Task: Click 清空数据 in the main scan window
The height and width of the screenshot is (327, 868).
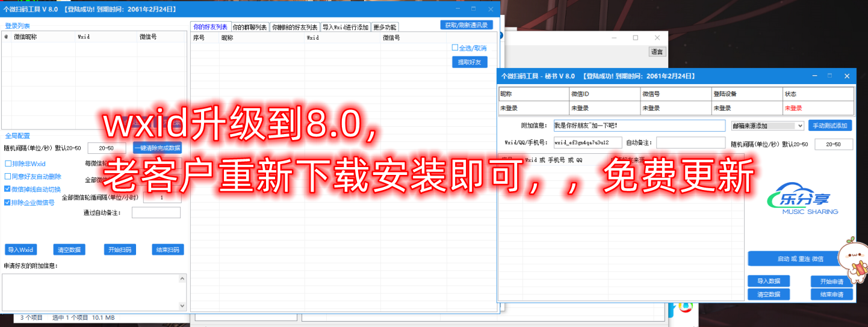Action: coord(69,250)
